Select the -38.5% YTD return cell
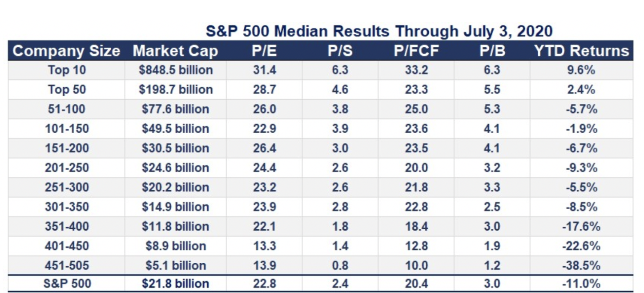 click(581, 265)
